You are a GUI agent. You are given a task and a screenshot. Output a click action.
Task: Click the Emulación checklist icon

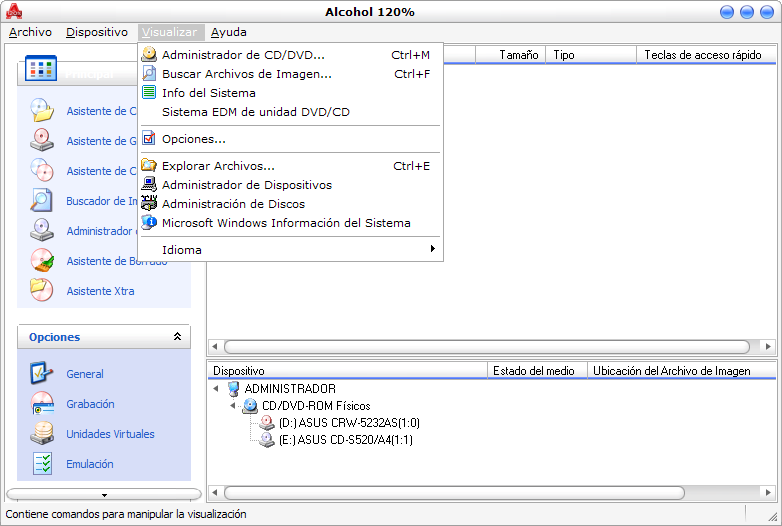point(41,463)
